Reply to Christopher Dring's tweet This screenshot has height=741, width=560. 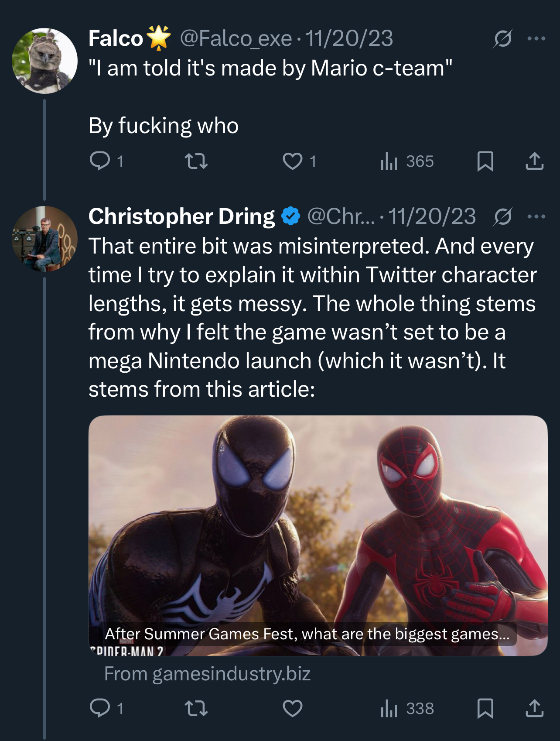tap(100, 708)
